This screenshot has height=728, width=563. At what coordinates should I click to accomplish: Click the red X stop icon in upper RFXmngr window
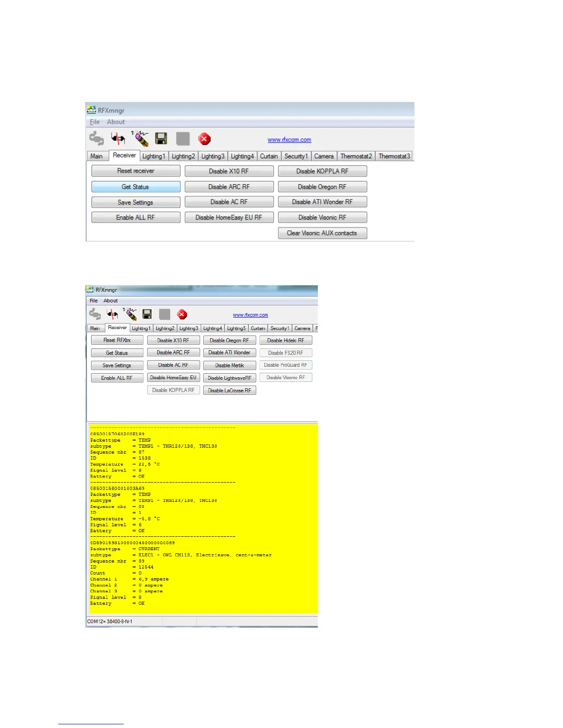(204, 139)
